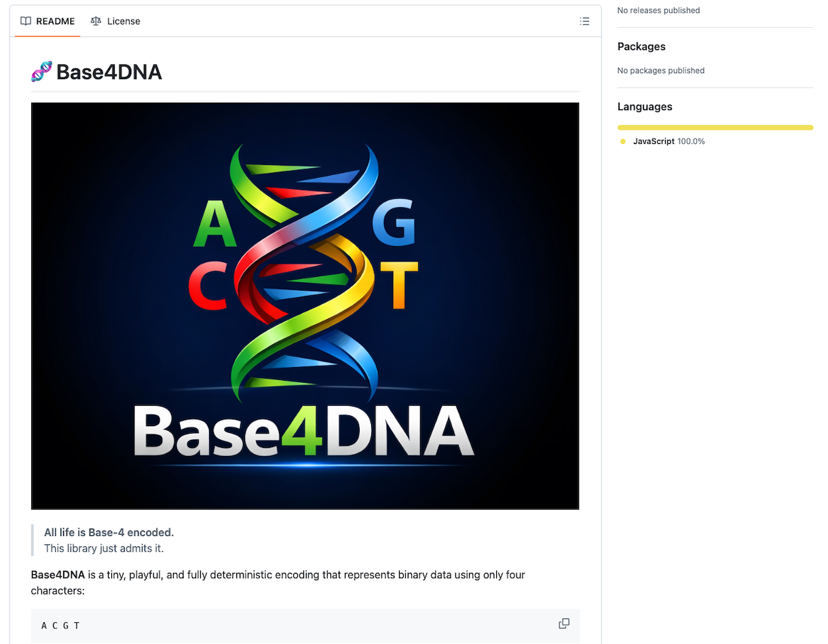
Task: Switch to the README tab
Action: click(x=48, y=21)
